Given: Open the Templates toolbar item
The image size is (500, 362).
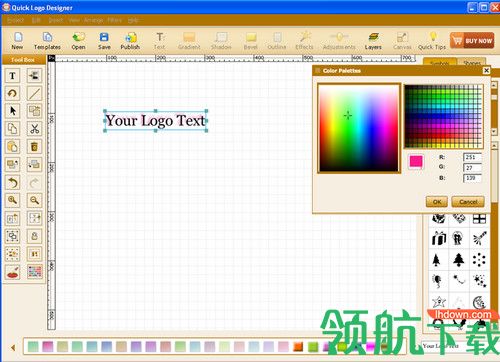Looking at the screenshot, I should [x=47, y=41].
